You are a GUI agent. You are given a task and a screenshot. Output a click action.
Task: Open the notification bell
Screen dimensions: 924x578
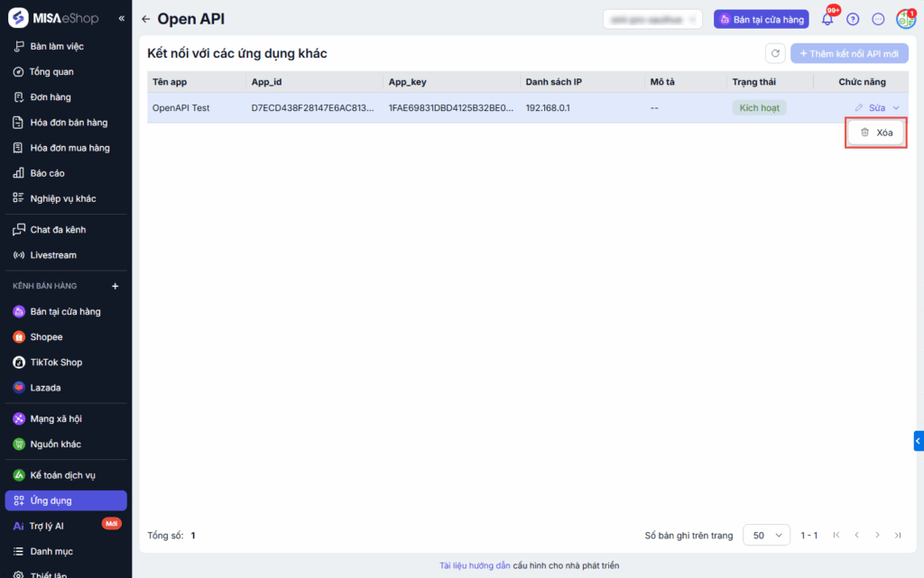coord(827,19)
